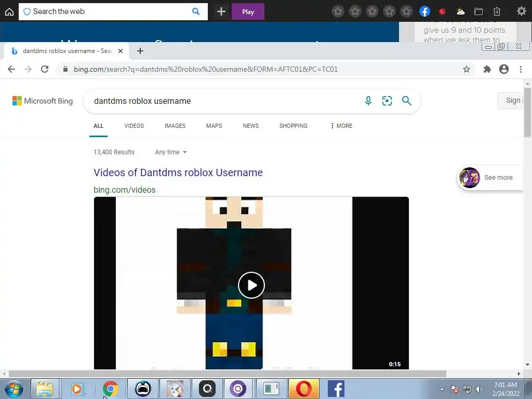
Task: Open File Explorer from the taskbar
Action: tap(45, 389)
